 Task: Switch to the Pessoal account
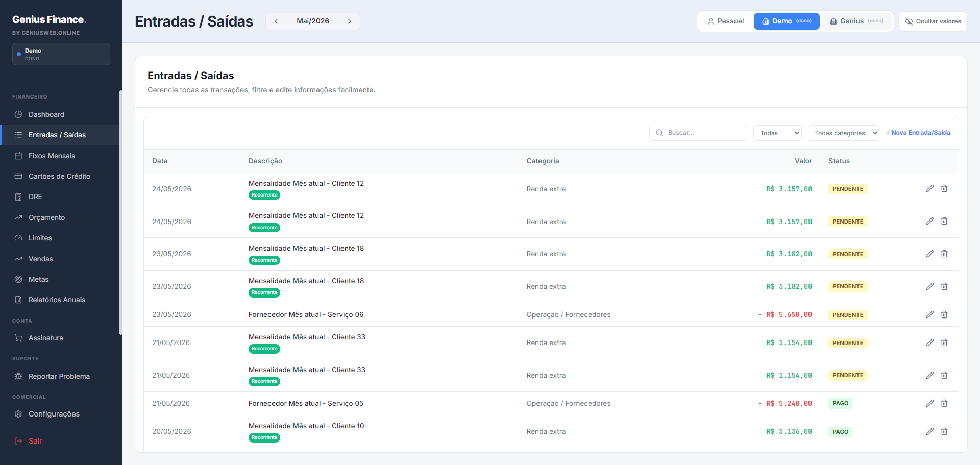725,21
